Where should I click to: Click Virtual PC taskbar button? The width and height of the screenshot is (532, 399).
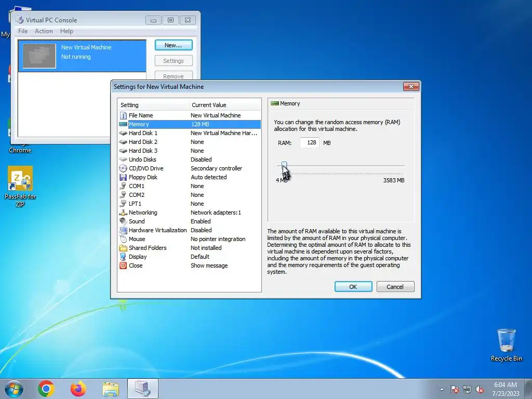[143, 389]
